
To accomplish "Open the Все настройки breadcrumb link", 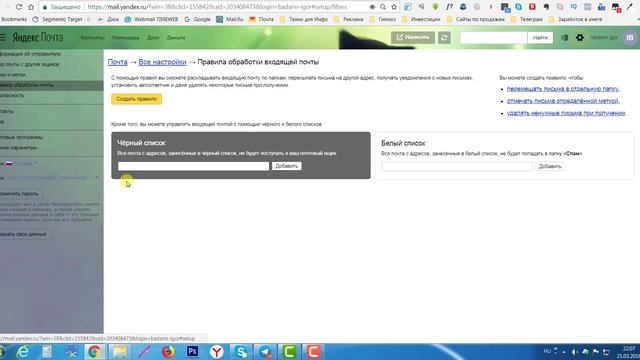I will point(162,62).
